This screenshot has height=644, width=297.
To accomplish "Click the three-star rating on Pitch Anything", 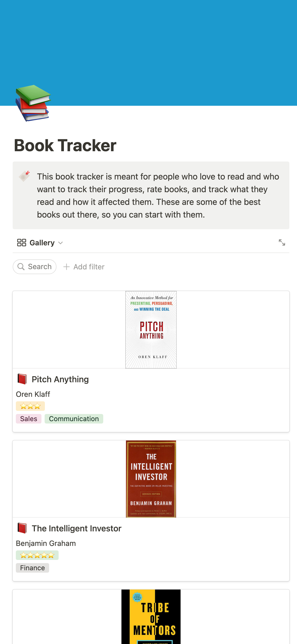I will (x=30, y=406).
